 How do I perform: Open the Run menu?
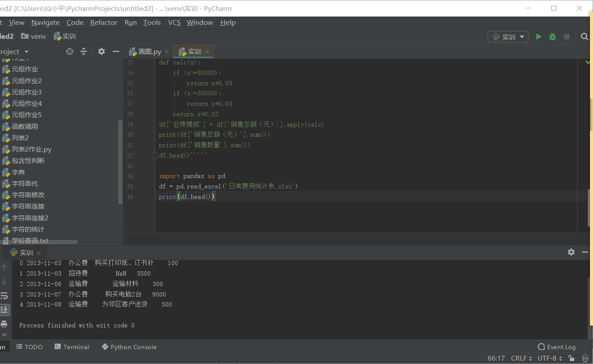[131, 23]
